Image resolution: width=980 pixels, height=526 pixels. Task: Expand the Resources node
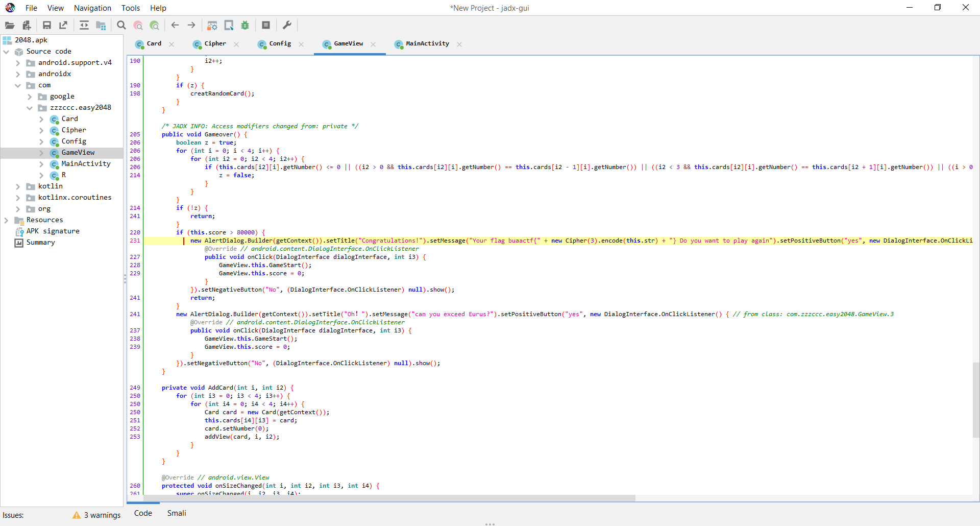(6, 220)
